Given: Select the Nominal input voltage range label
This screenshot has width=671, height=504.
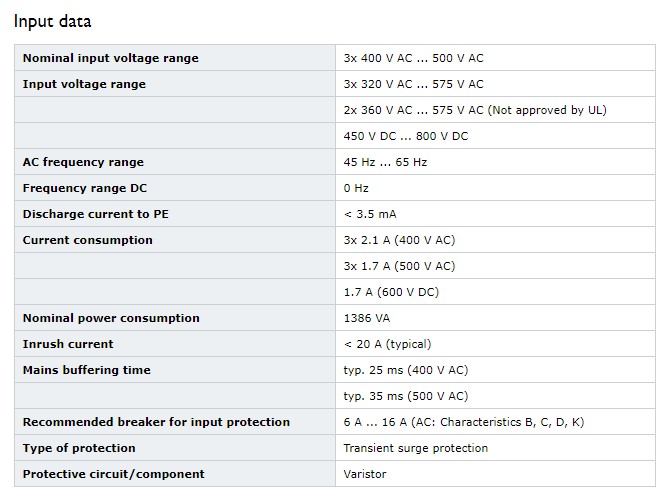Looking at the screenshot, I should pyautogui.click(x=110, y=58).
